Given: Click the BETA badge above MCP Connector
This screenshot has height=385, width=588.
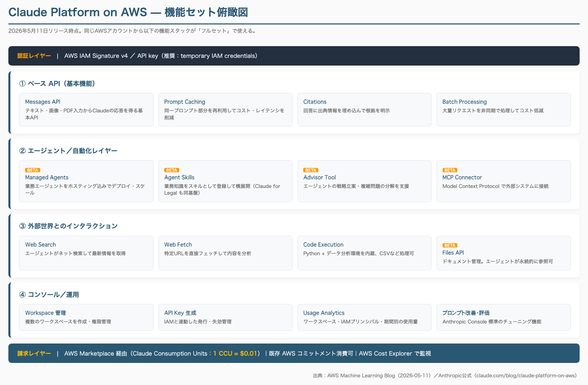Looking at the screenshot, I should coord(450,170).
